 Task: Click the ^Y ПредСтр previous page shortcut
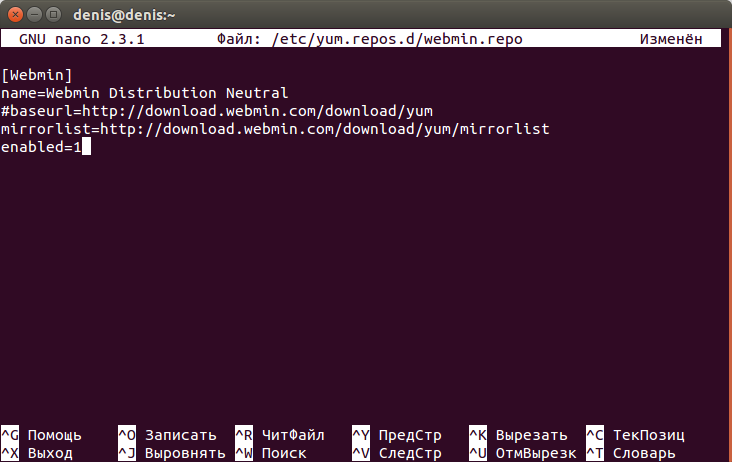397,435
